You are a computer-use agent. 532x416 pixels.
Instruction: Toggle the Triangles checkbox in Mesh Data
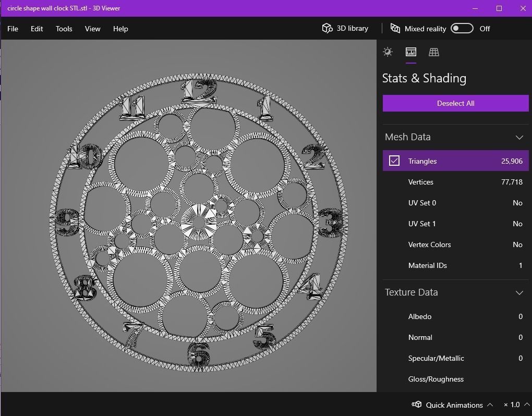tap(394, 161)
